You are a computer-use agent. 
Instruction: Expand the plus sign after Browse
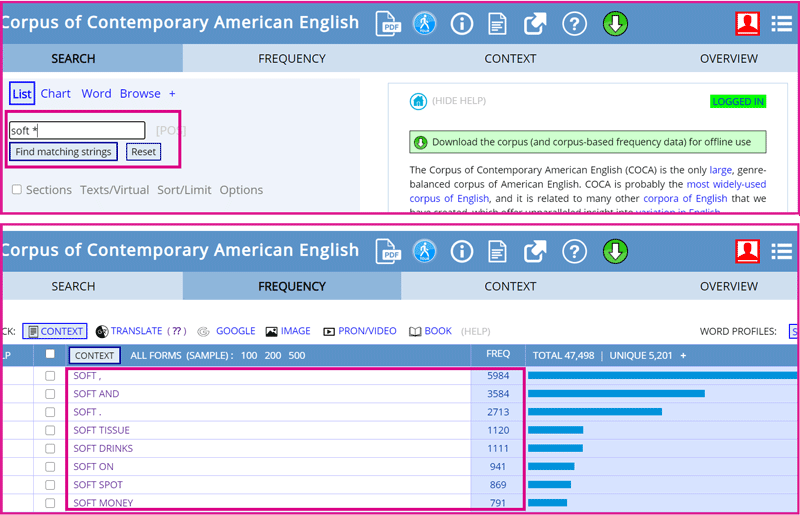coord(172,94)
